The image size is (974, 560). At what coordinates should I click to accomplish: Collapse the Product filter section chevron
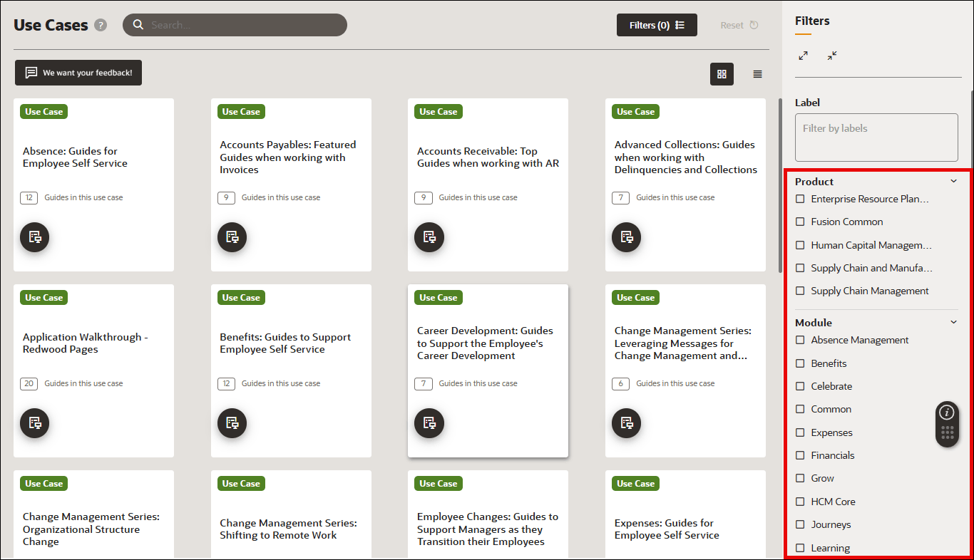tap(954, 181)
